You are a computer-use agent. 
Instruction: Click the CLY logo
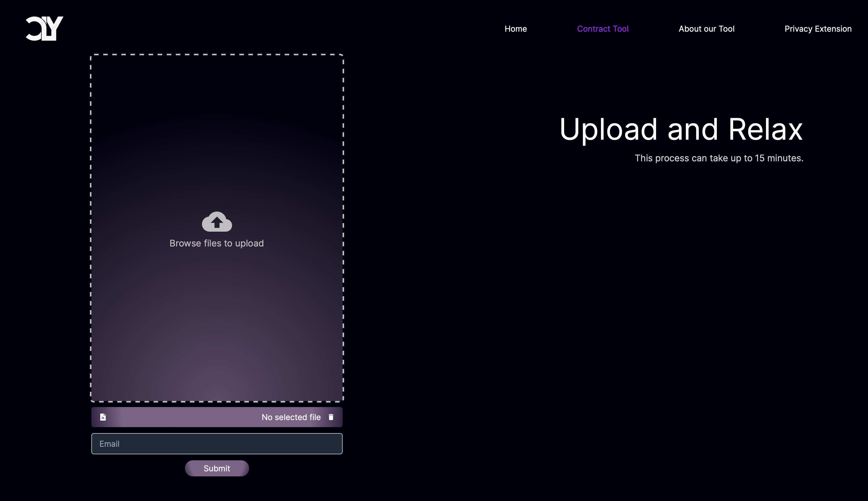click(44, 29)
